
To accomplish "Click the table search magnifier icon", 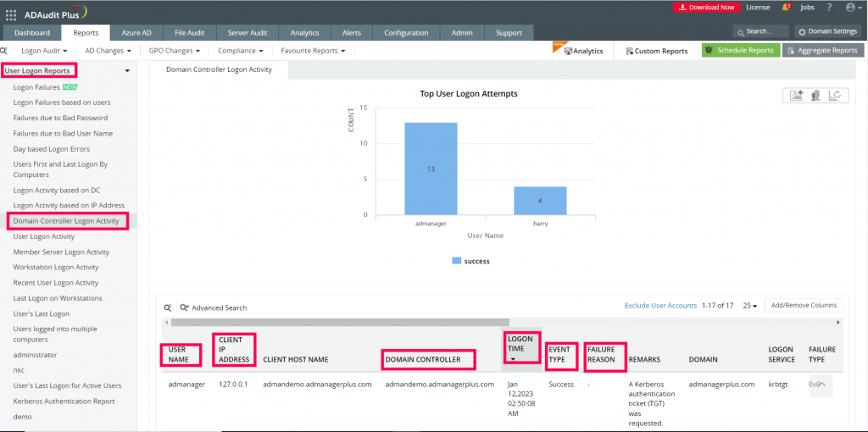I will click(x=167, y=307).
